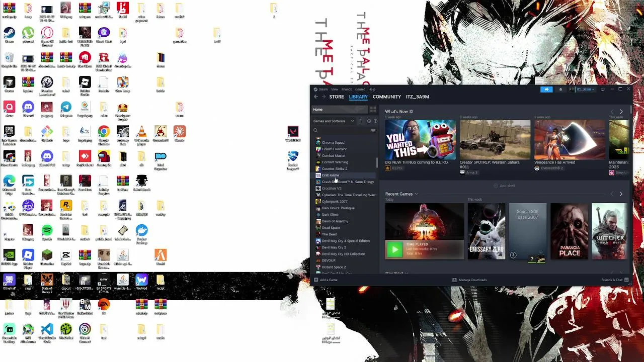Switch to the COMMUNITY tab
The image size is (644, 362).
pyautogui.click(x=387, y=97)
